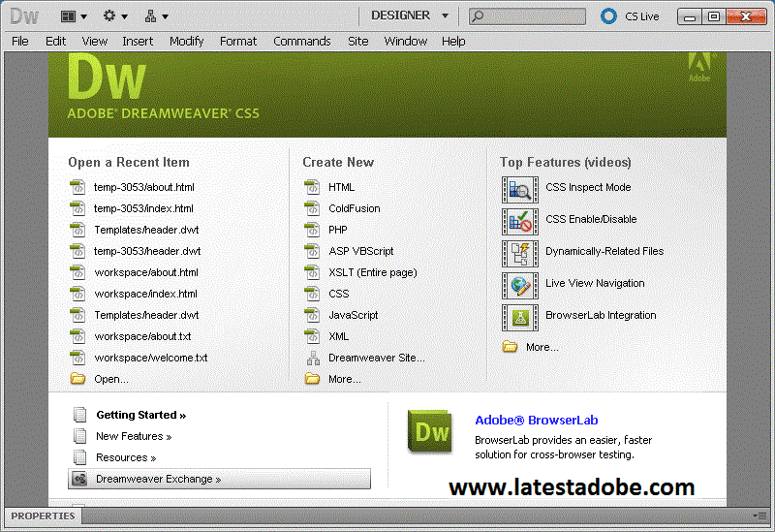This screenshot has height=532, width=775.
Task: Click the ASP VBScript document icon
Action: click(312, 251)
